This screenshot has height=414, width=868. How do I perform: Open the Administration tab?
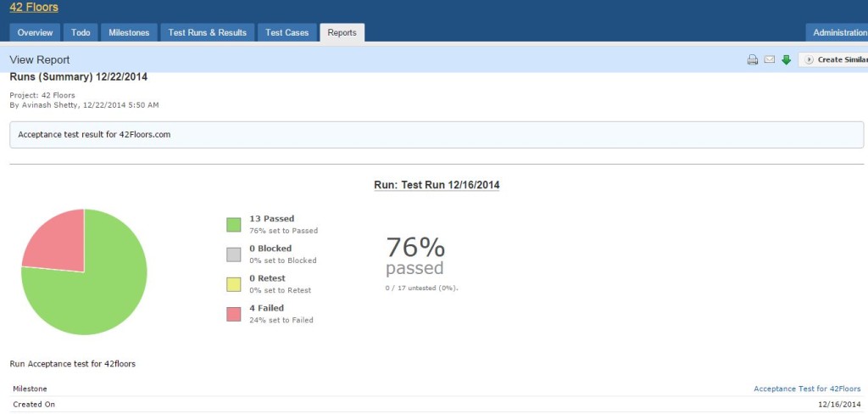click(838, 33)
